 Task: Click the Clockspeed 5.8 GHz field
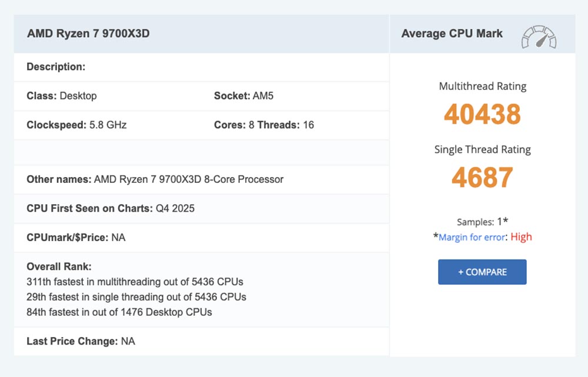point(76,125)
